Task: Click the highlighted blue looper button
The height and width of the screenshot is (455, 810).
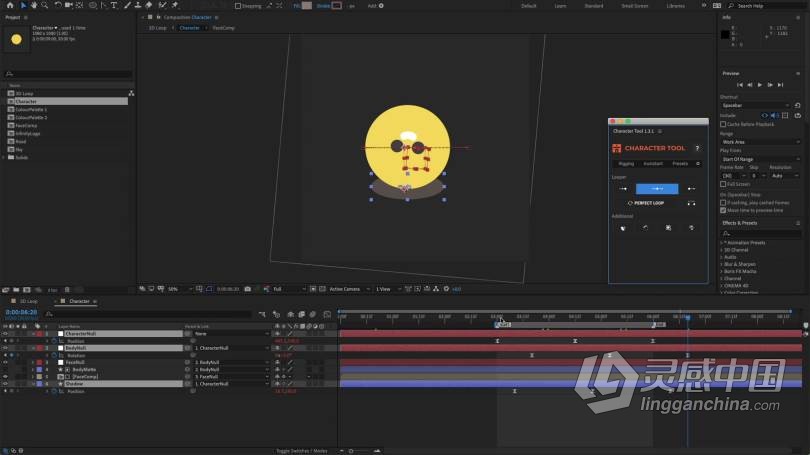Action: (x=657, y=188)
